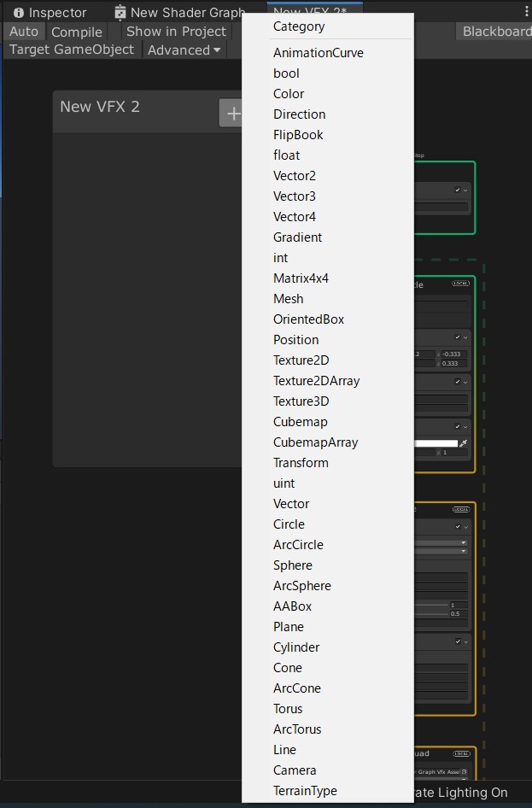This screenshot has height=808, width=532.
Task: Click the white color swatch field
Action: pyautogui.click(x=436, y=443)
